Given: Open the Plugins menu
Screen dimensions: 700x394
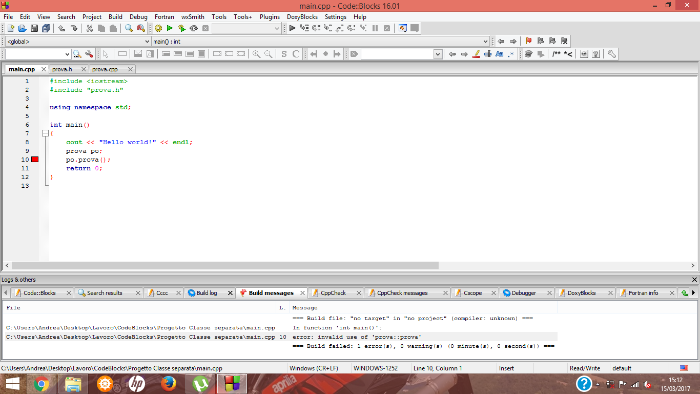Looking at the screenshot, I should point(269,17).
